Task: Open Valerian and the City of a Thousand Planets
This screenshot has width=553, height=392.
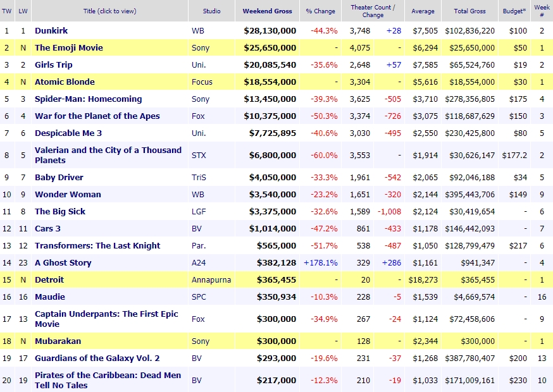Action: tap(108, 155)
